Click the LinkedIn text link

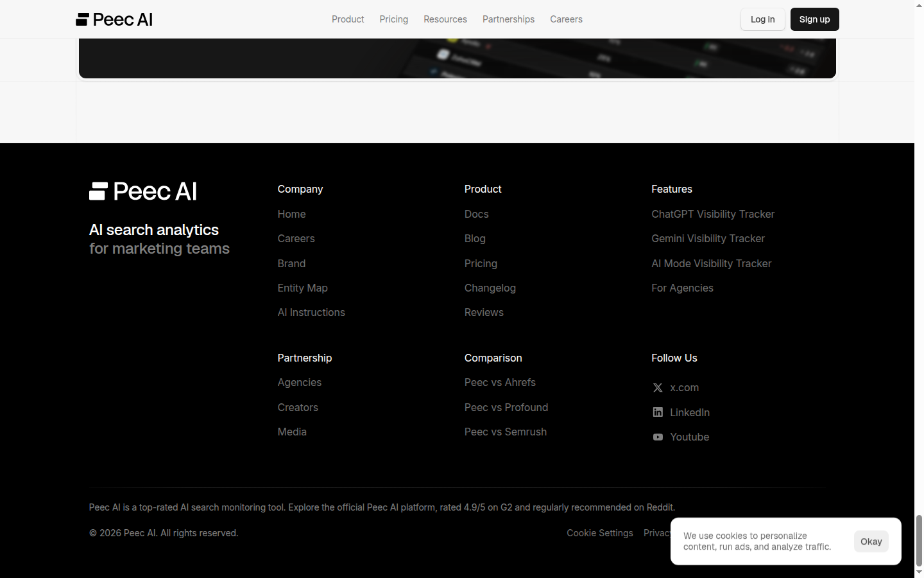coord(690,412)
